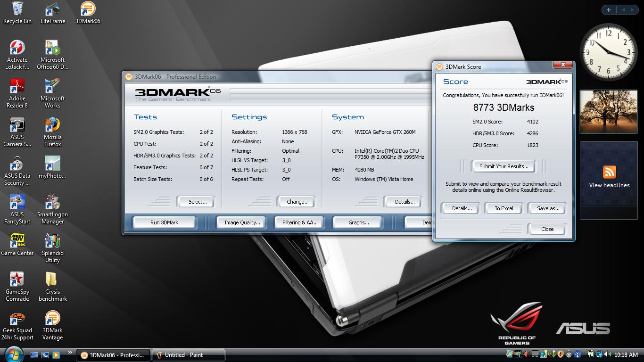Click the security shield alert tray icon

[560, 354]
